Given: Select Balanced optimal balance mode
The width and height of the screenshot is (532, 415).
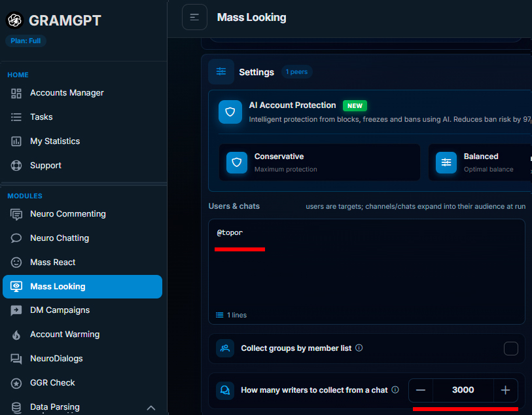Looking at the screenshot, I should pyautogui.click(x=480, y=162).
